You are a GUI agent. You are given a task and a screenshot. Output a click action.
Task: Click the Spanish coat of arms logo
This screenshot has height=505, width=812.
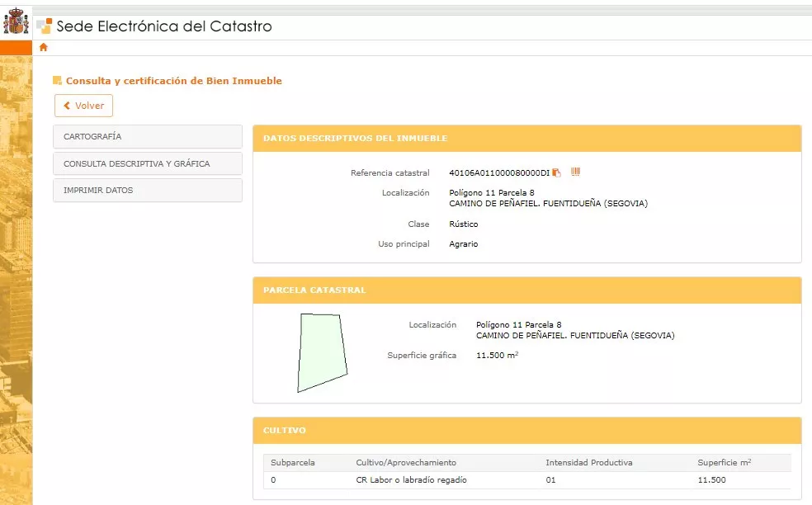pyautogui.click(x=16, y=21)
